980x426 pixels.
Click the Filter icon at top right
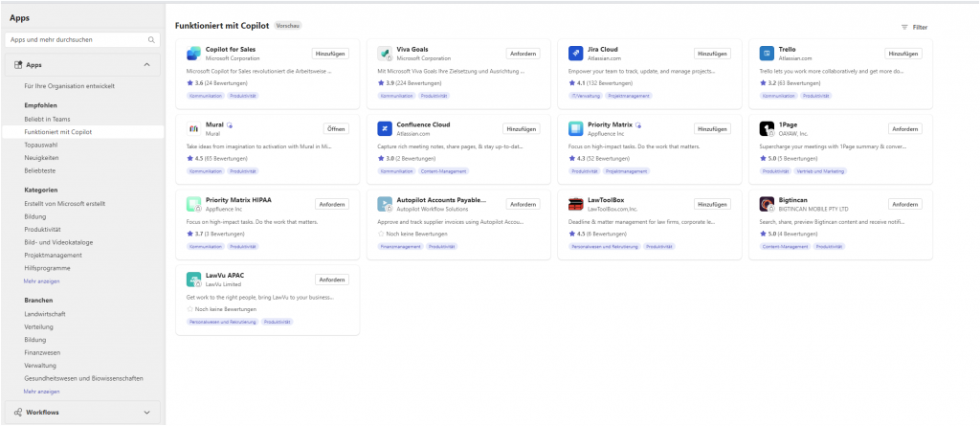(x=903, y=28)
